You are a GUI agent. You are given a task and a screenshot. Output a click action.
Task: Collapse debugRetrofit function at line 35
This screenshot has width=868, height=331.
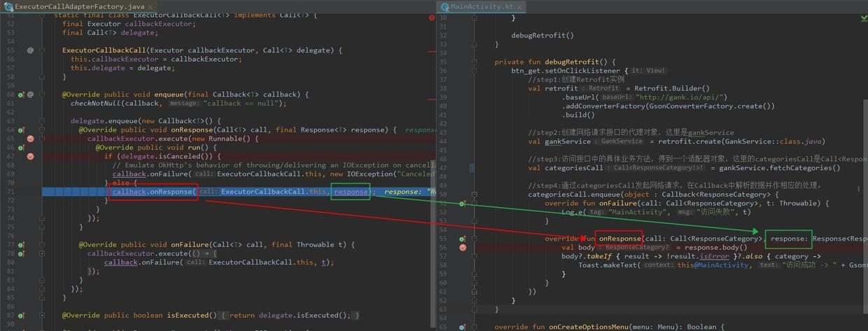click(474, 62)
